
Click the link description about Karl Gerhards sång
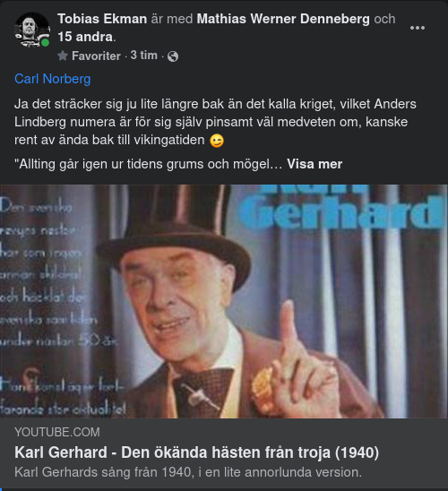click(x=188, y=472)
